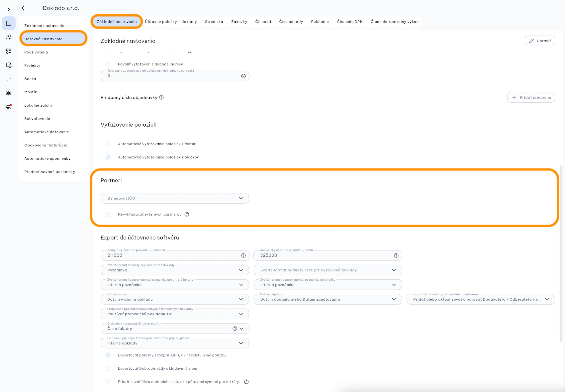Open internal note dropdown for bločky

(x=328, y=285)
